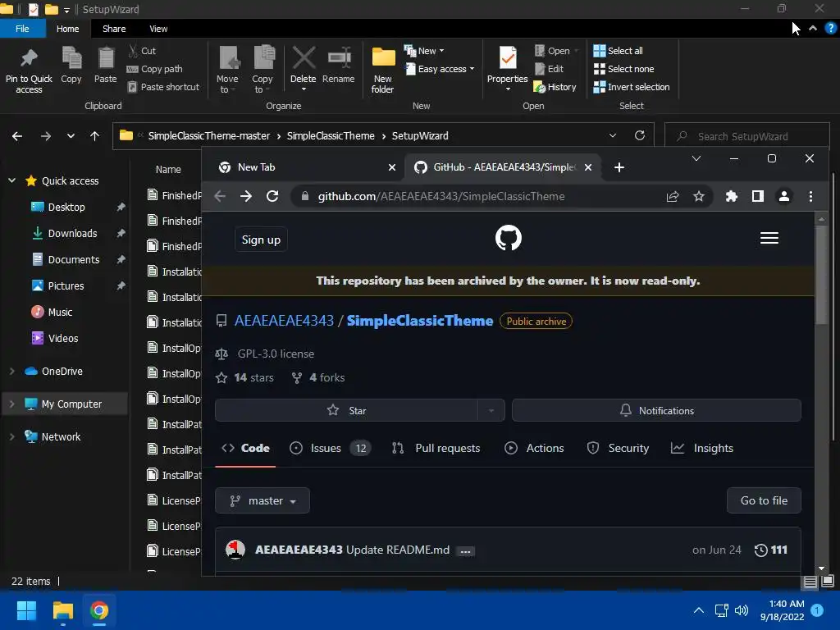Click SimpleClassicTheme-master breadcrumb in address bar
This screenshot has height=630, width=840.
(209, 136)
